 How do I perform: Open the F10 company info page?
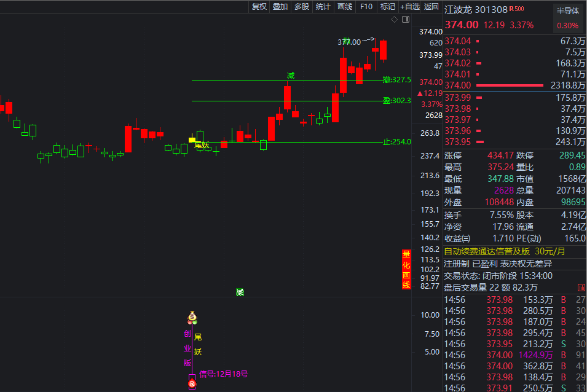coord(366,7)
